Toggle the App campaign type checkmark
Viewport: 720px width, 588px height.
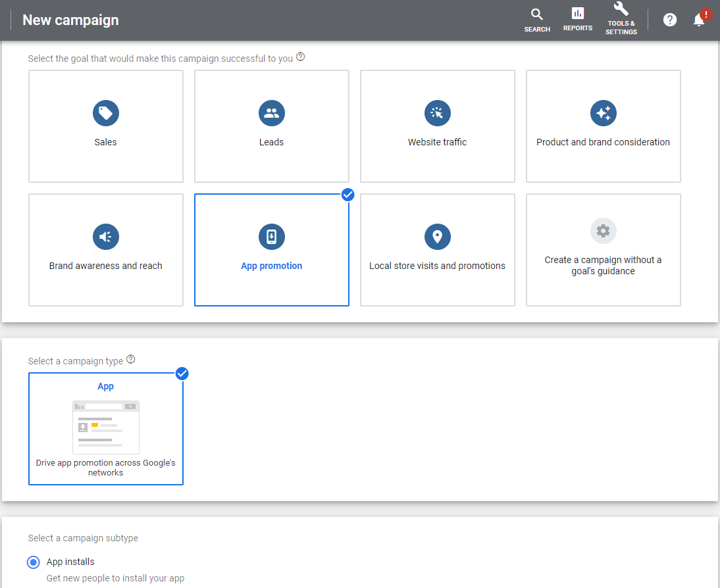click(182, 374)
